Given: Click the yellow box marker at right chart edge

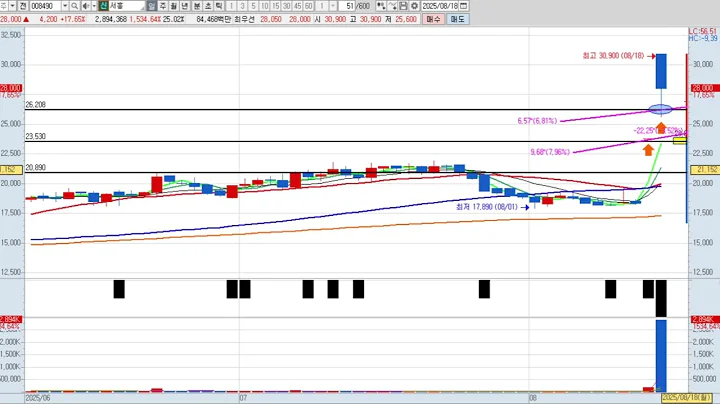Looking at the screenshot, I should (x=680, y=140).
